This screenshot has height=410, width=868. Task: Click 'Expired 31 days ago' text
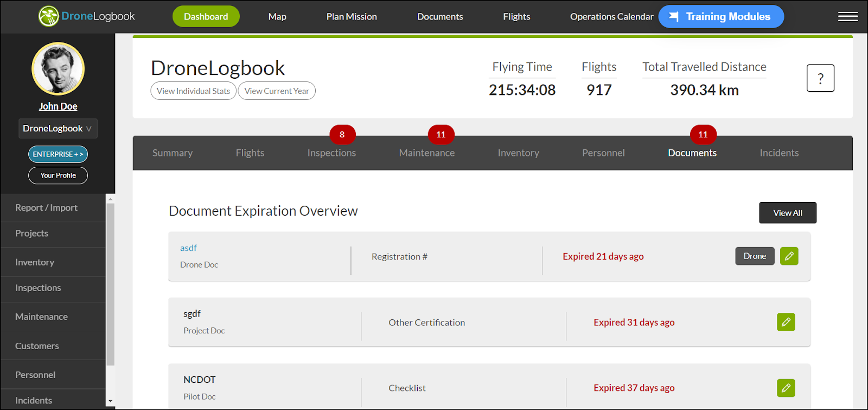click(634, 322)
